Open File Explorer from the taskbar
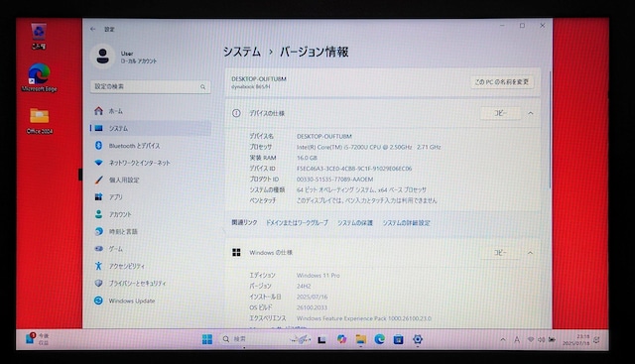 click(360, 339)
